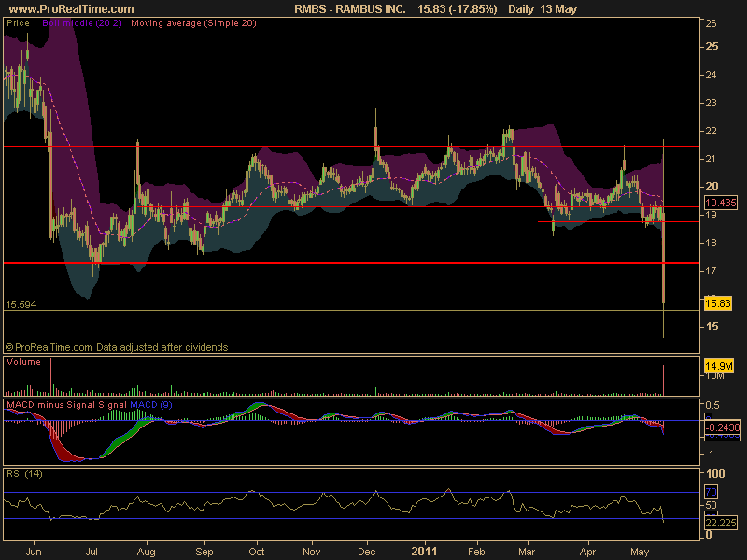
Task: Select the Daily timeframe label
Action: pyautogui.click(x=521, y=9)
